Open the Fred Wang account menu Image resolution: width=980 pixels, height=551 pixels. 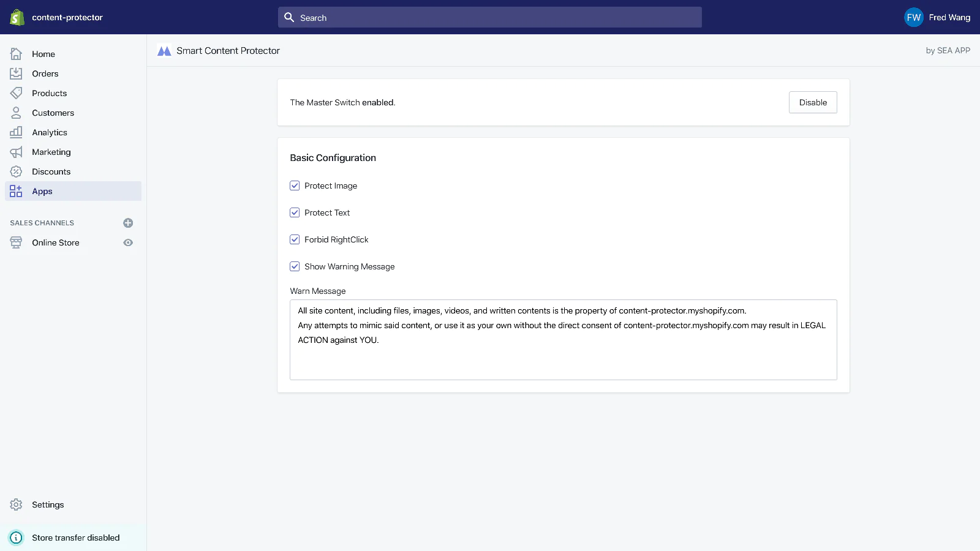click(x=937, y=17)
